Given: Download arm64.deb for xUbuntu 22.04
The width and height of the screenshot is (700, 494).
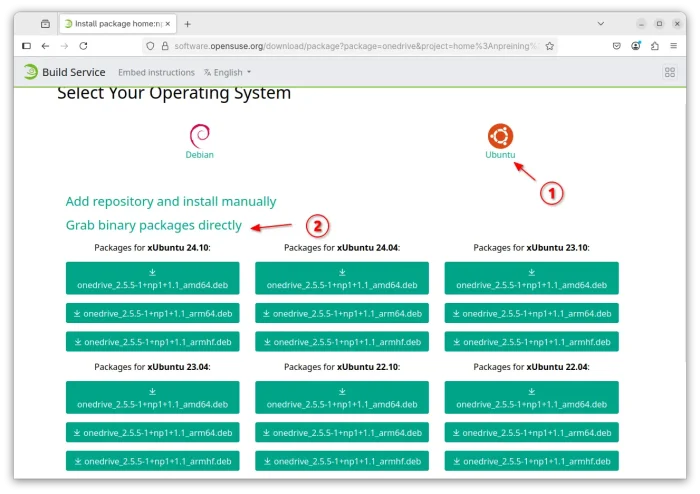Looking at the screenshot, I should 531,432.
